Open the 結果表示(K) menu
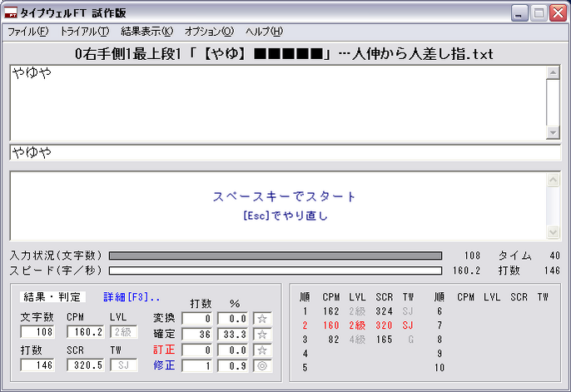 (x=147, y=32)
